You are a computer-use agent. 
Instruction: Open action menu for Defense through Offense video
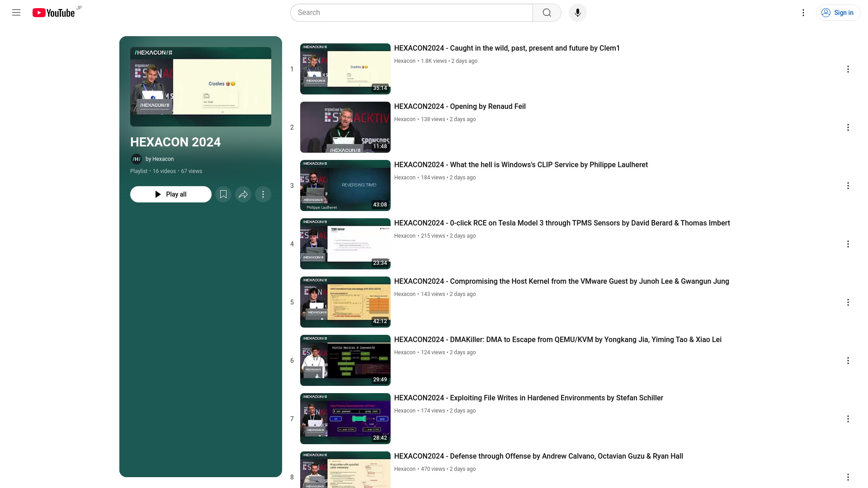(x=848, y=477)
